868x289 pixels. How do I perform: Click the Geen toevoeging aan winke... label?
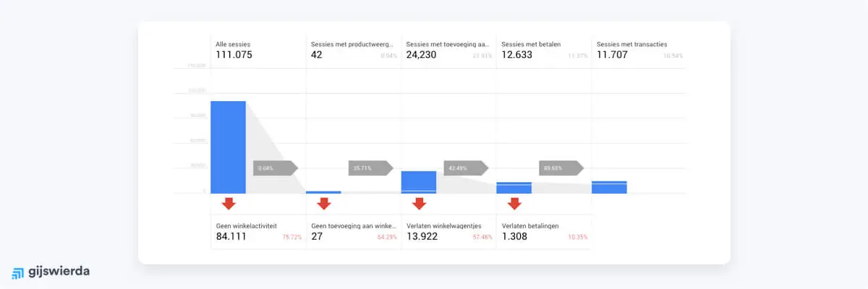[354, 225]
